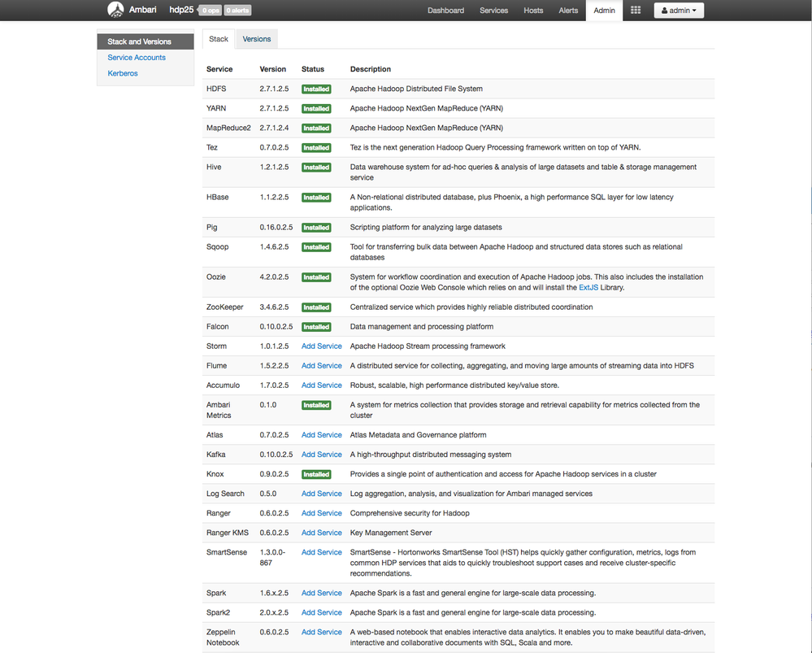This screenshot has height=653, width=812.
Task: Open Service Accounts in sidebar
Action: click(x=137, y=58)
